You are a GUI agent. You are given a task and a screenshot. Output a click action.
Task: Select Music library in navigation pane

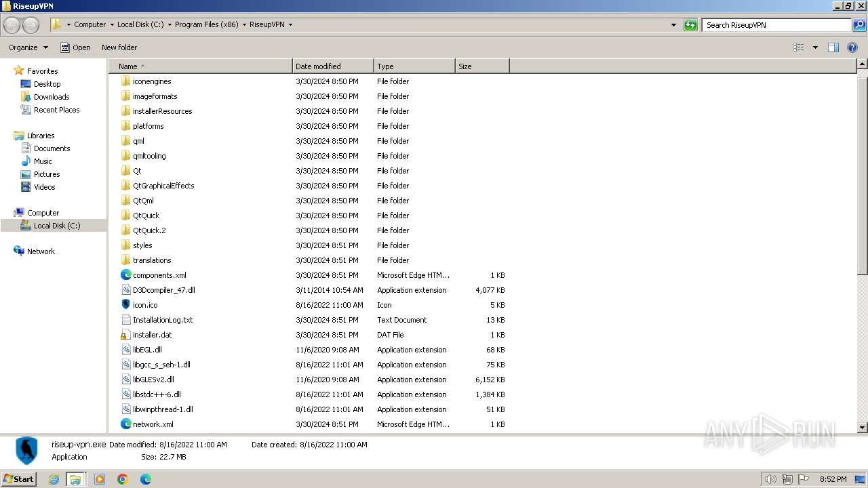coord(43,161)
